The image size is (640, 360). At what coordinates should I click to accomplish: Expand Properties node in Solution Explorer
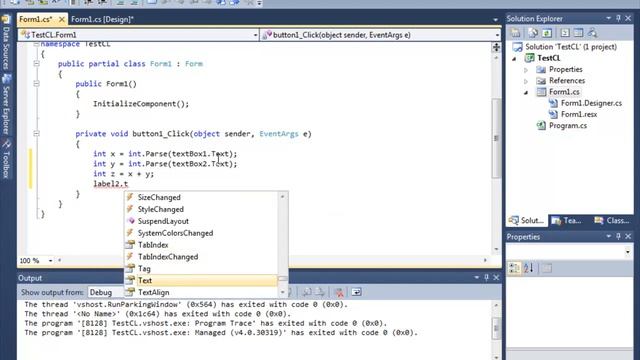tap(526, 70)
